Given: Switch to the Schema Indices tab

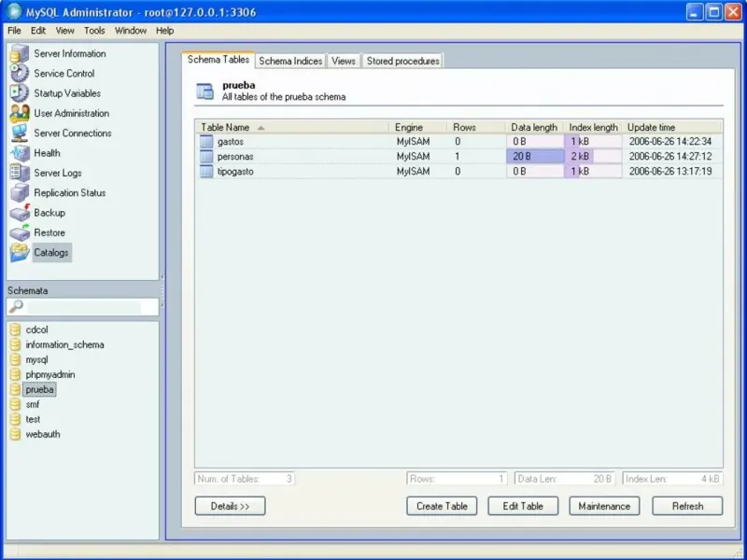Looking at the screenshot, I should [x=290, y=61].
